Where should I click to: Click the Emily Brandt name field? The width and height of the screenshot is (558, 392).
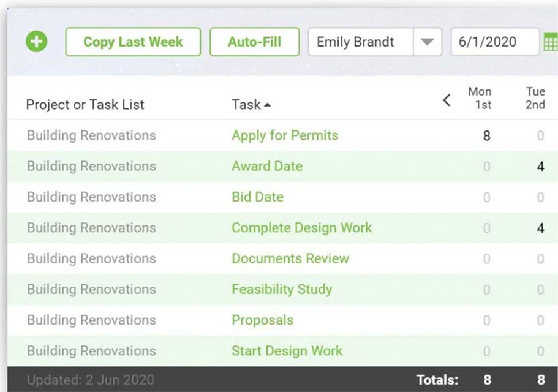click(361, 42)
